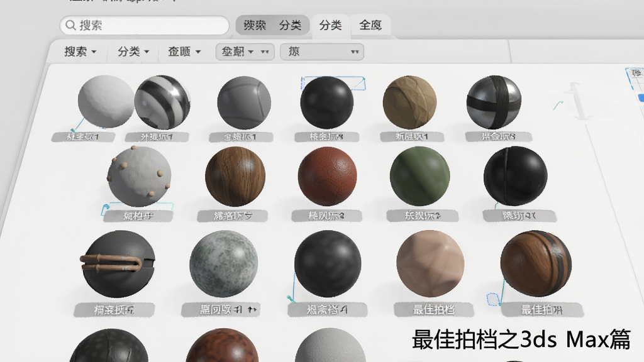Select the glossy black sphere with seam
The image size is (644, 362).
click(x=516, y=177)
